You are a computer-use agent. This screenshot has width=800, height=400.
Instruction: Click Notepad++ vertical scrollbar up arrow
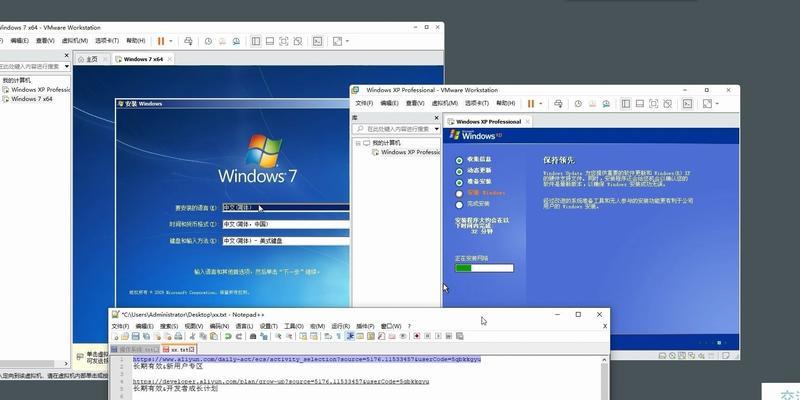605,360
